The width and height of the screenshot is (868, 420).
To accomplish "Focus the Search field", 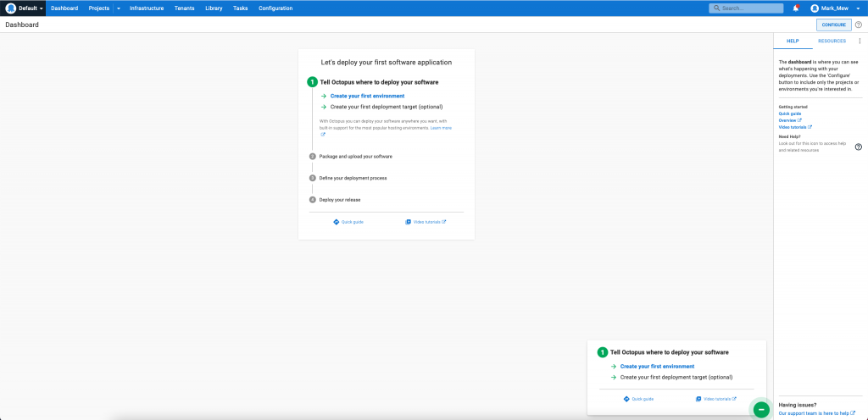I will [746, 8].
